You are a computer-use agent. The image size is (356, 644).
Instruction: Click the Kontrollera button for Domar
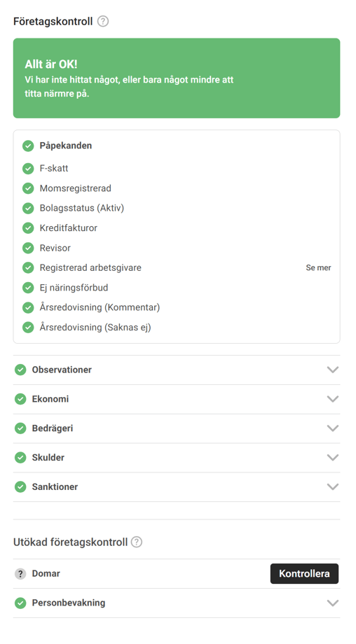pyautogui.click(x=304, y=573)
